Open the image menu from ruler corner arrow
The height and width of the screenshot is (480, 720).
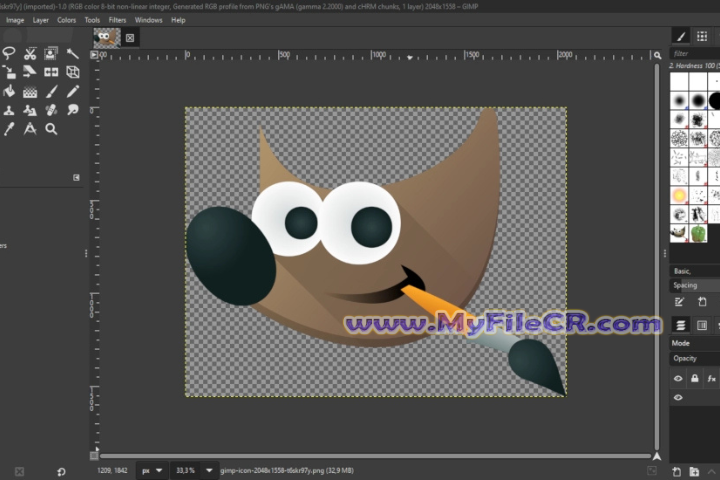(94, 55)
